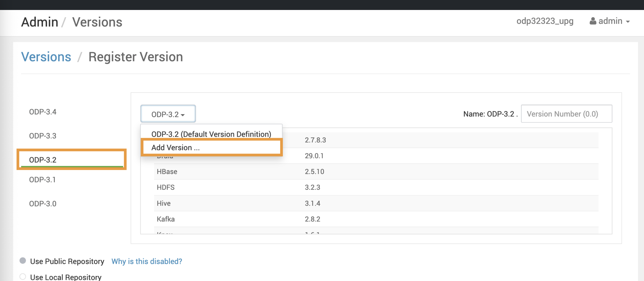644x281 pixels.
Task: Enable Use Local Repository radio button
Action: [23, 277]
